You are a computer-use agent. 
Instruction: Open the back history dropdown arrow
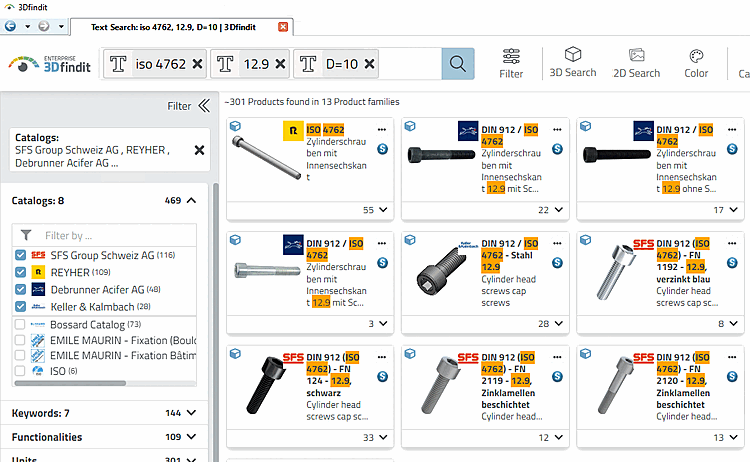tap(27, 26)
